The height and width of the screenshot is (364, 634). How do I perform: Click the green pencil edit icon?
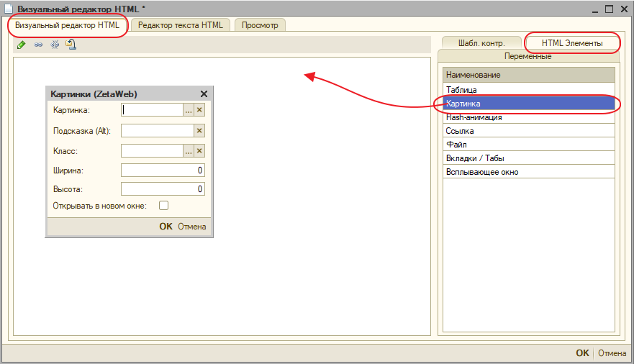click(22, 45)
